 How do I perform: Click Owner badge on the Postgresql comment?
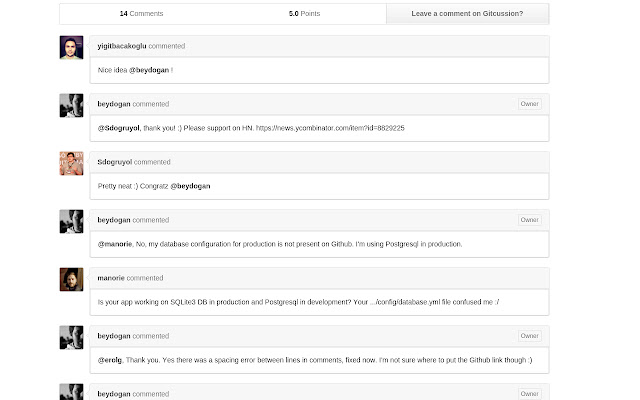(529, 220)
